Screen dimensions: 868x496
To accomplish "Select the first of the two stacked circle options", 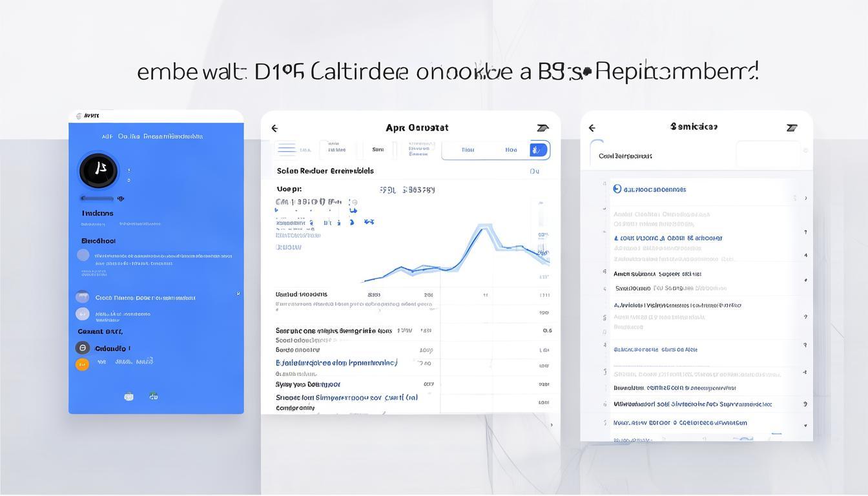I will click(x=82, y=297).
